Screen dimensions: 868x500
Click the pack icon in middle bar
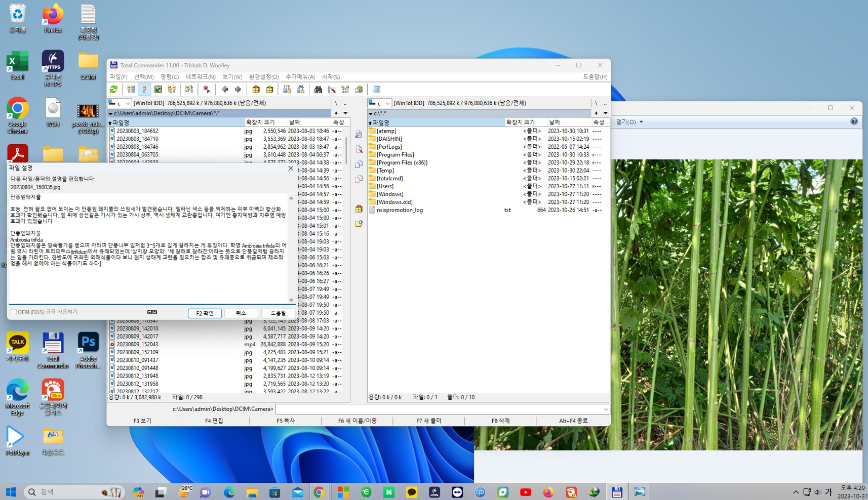[x=359, y=209]
